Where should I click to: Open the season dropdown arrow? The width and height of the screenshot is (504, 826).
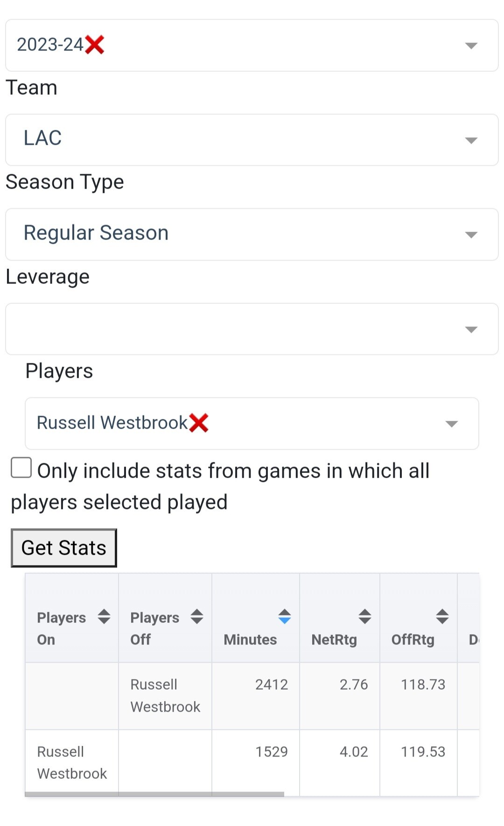pos(471,46)
